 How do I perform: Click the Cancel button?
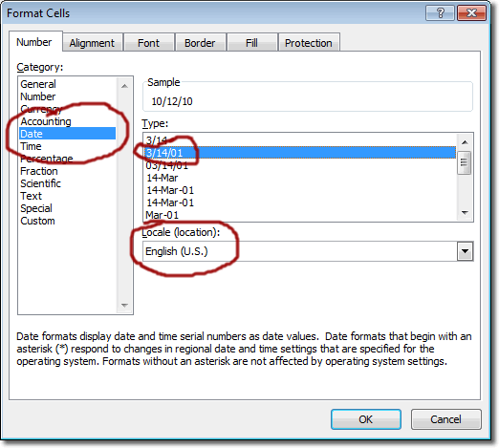445,419
